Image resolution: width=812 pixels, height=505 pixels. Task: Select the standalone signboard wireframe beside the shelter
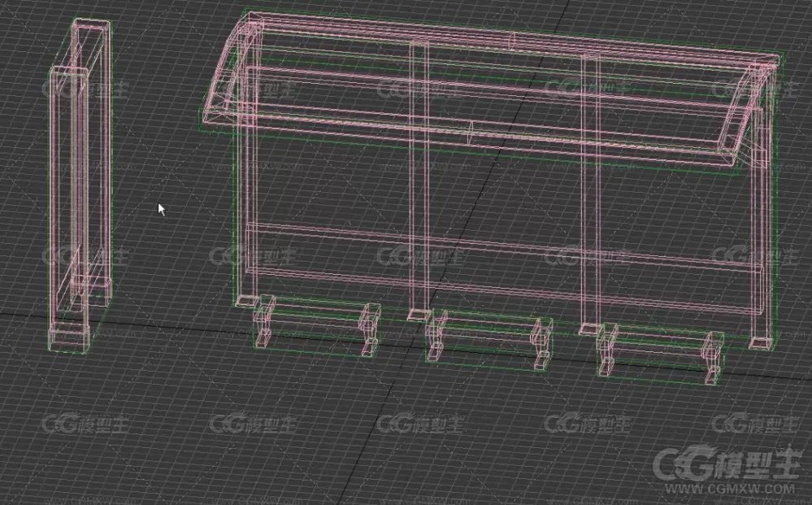pyautogui.click(x=80, y=186)
